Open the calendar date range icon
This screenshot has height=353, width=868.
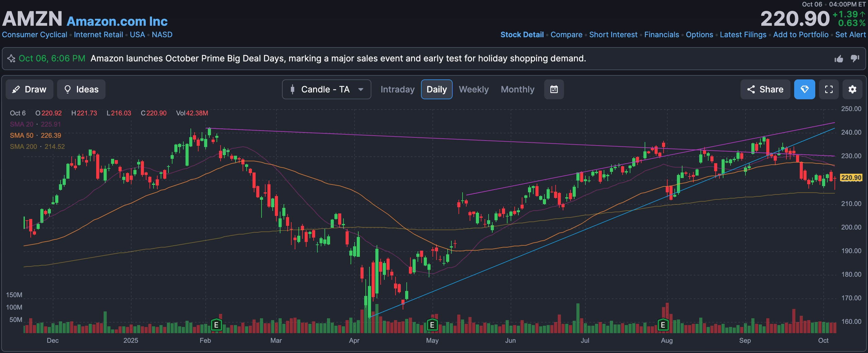pyautogui.click(x=554, y=89)
